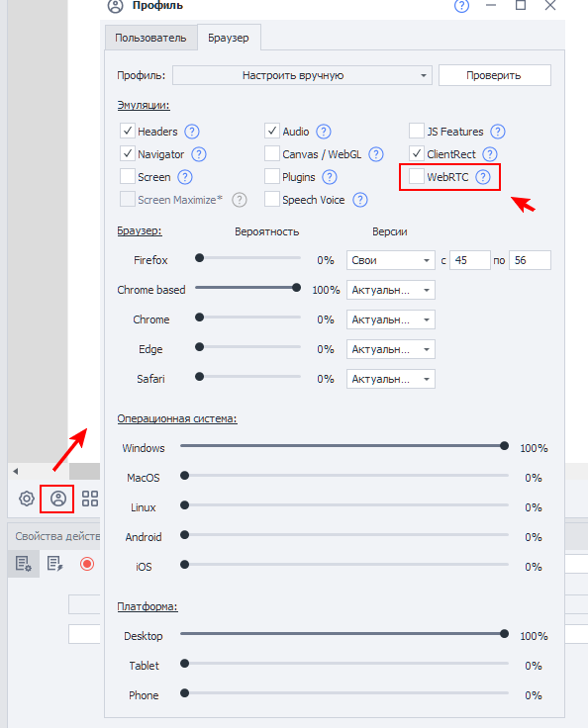588x728 pixels.
Task: Click the Firefox version from field 45
Action: (x=469, y=260)
